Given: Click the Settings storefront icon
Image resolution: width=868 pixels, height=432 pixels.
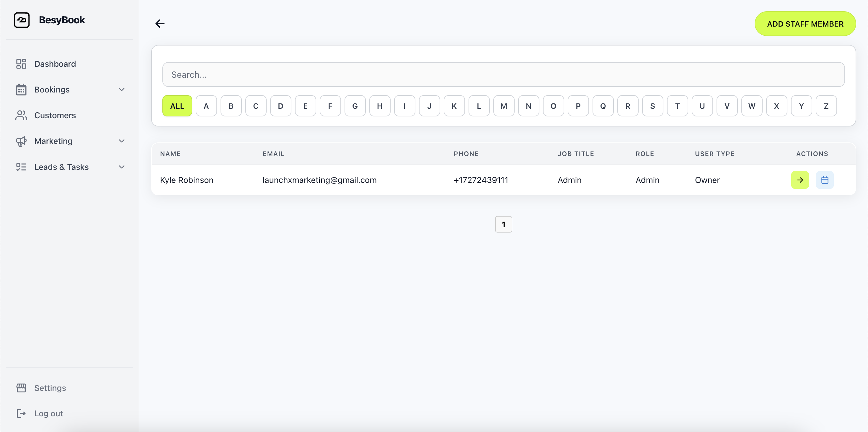Looking at the screenshot, I should coord(21,388).
